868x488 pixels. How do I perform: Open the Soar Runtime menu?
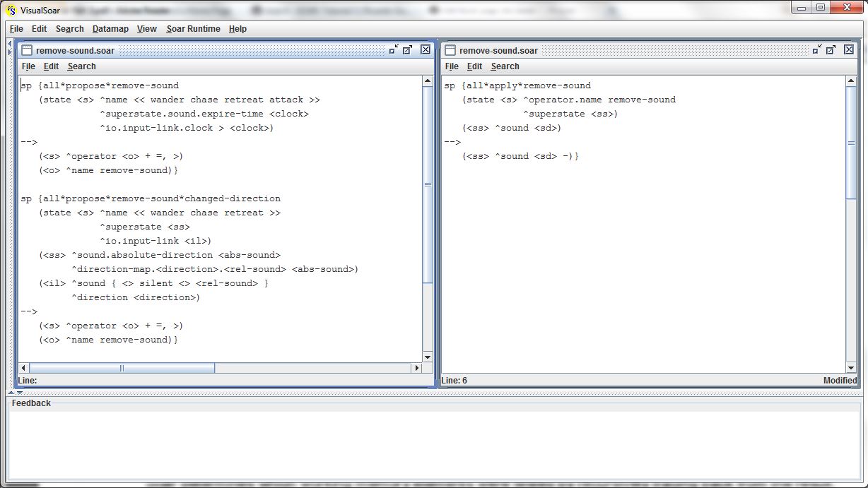(193, 29)
